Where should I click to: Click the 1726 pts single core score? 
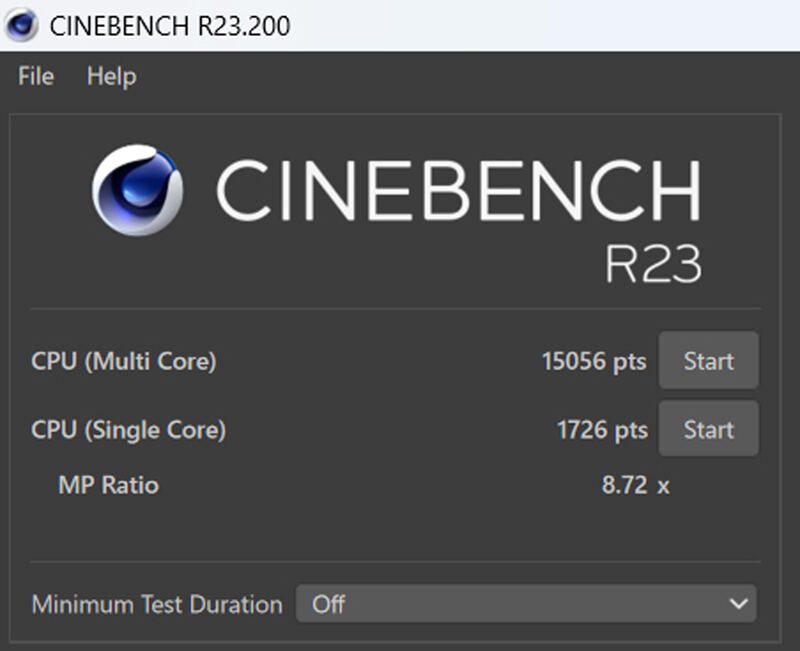(602, 430)
